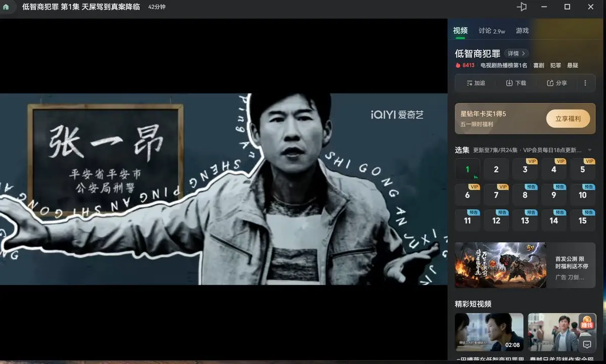Click the playing video area
606x364 pixels.
224,190
